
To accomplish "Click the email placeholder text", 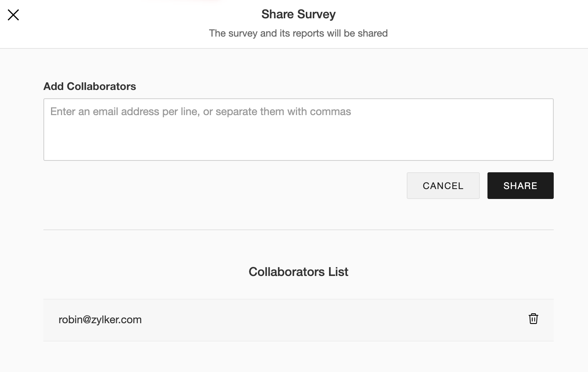I will (201, 112).
